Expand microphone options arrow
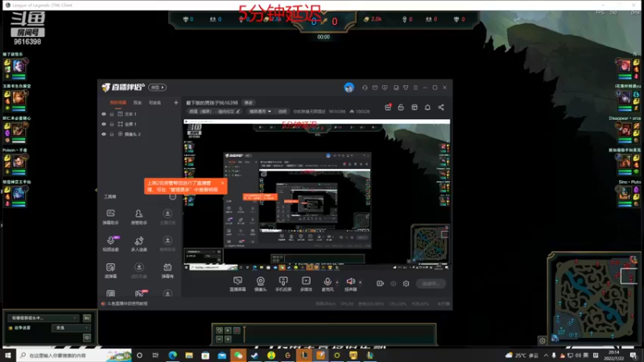This screenshot has width=644, height=362. [x=337, y=282]
